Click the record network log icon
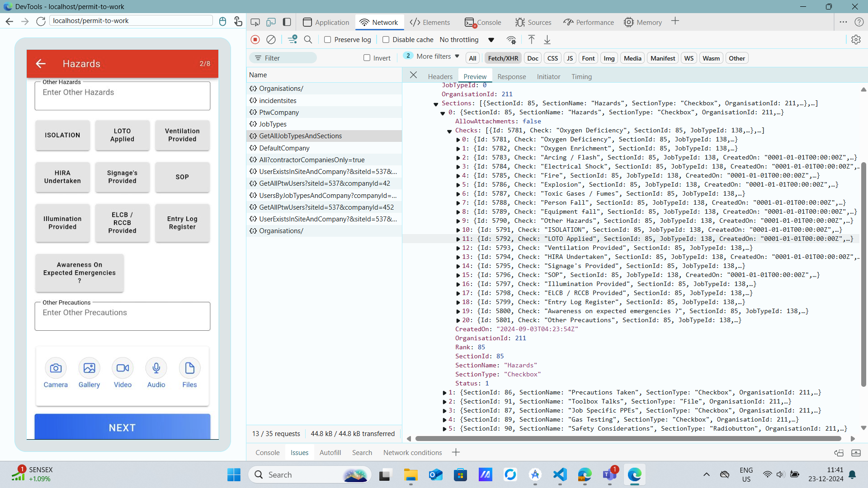The width and height of the screenshot is (868, 488). pos(255,40)
